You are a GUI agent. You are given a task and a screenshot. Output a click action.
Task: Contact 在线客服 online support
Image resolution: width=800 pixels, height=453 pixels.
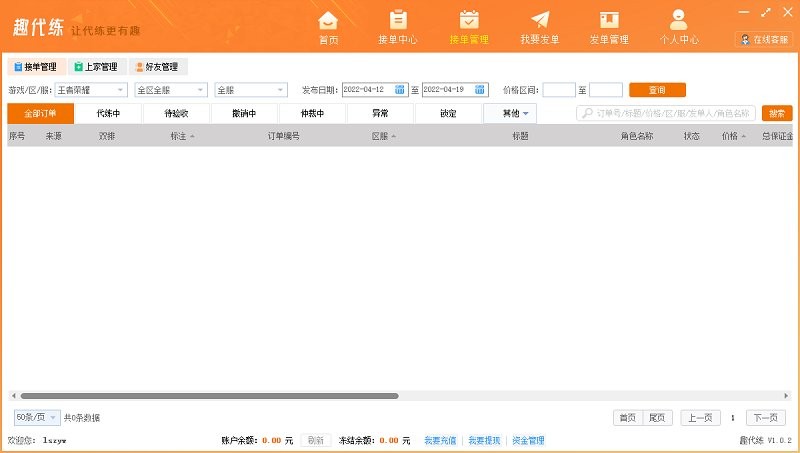click(x=764, y=39)
